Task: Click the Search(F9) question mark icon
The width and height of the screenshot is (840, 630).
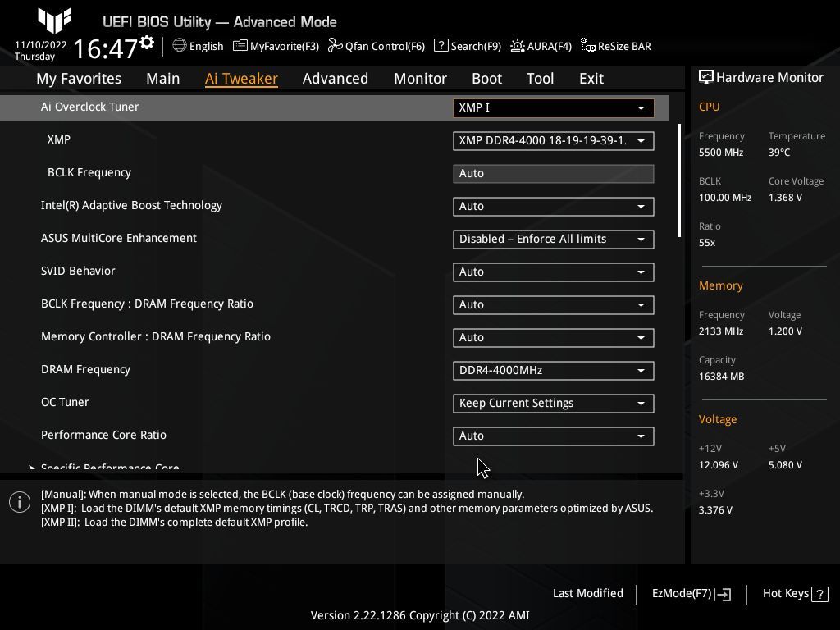Action: pos(441,46)
